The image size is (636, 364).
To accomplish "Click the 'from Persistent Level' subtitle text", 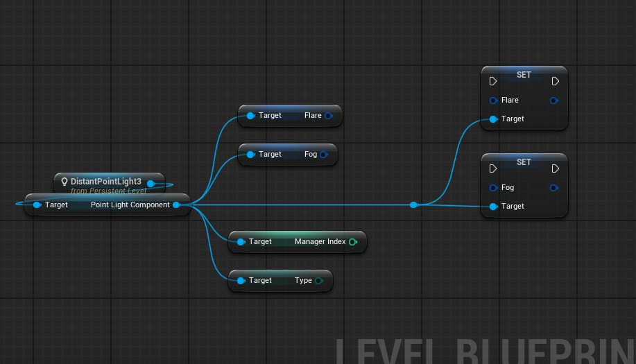I will click(x=108, y=191).
